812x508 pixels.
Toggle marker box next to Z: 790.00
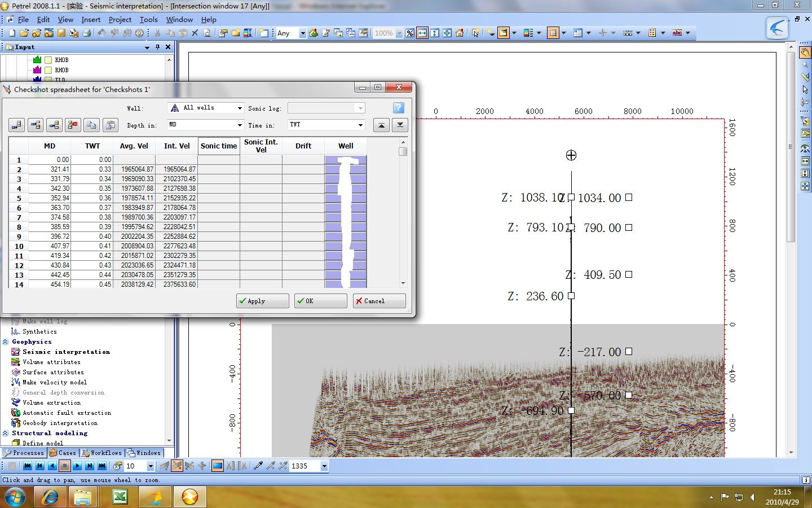pyautogui.click(x=629, y=227)
